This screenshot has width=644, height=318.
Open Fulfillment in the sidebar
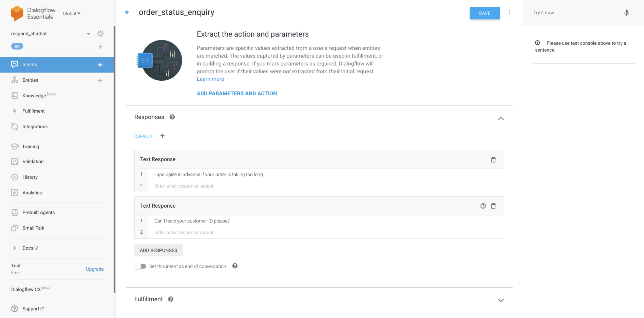pos(33,111)
